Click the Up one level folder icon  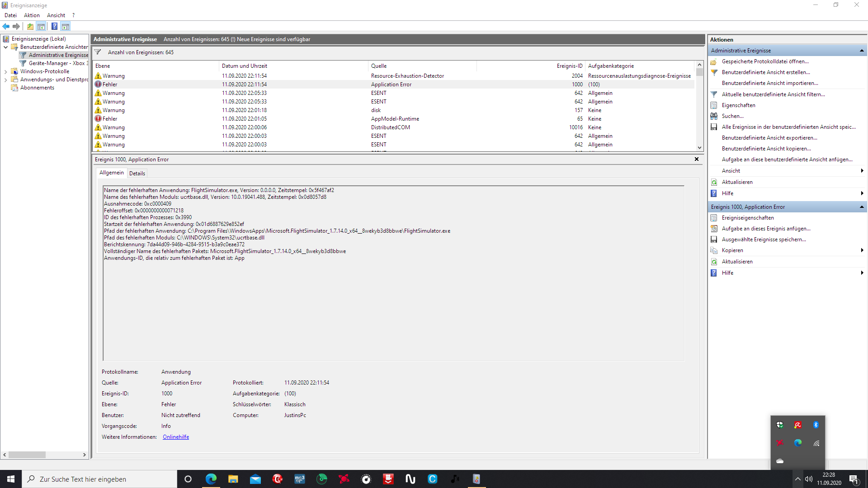tap(30, 26)
